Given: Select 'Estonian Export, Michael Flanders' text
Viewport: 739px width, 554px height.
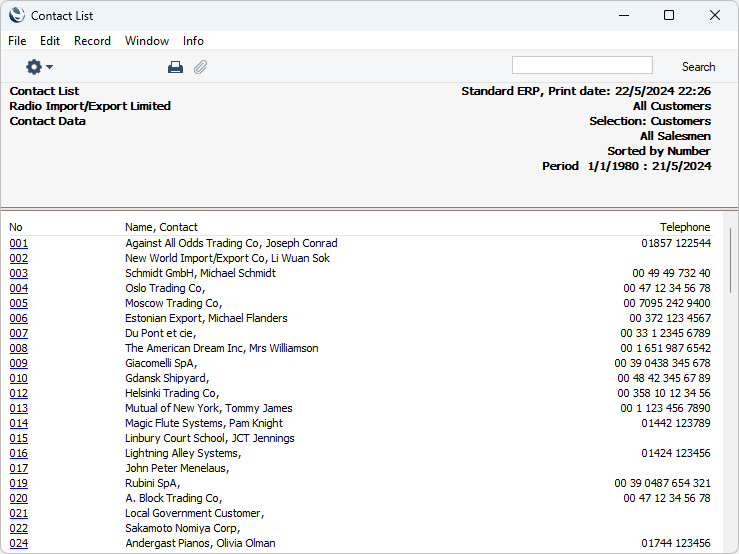Looking at the screenshot, I should click(x=206, y=318).
